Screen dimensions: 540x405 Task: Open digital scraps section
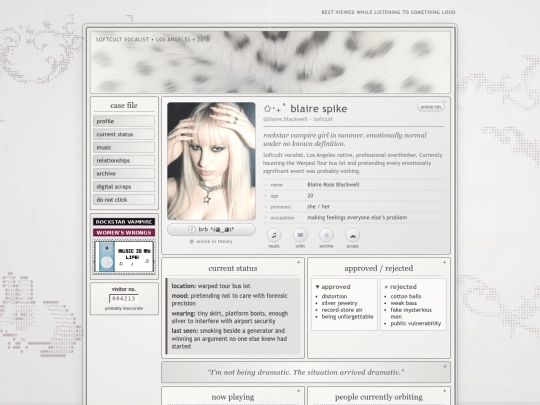coord(124,187)
